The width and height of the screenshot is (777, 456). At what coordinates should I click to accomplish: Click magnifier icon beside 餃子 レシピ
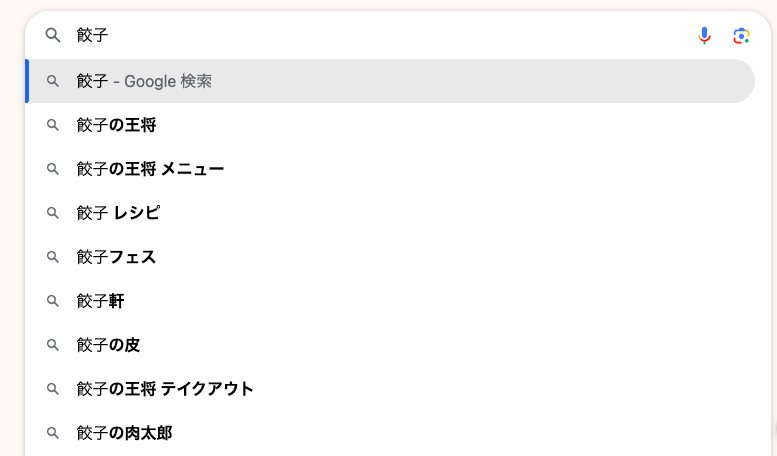coord(53,213)
